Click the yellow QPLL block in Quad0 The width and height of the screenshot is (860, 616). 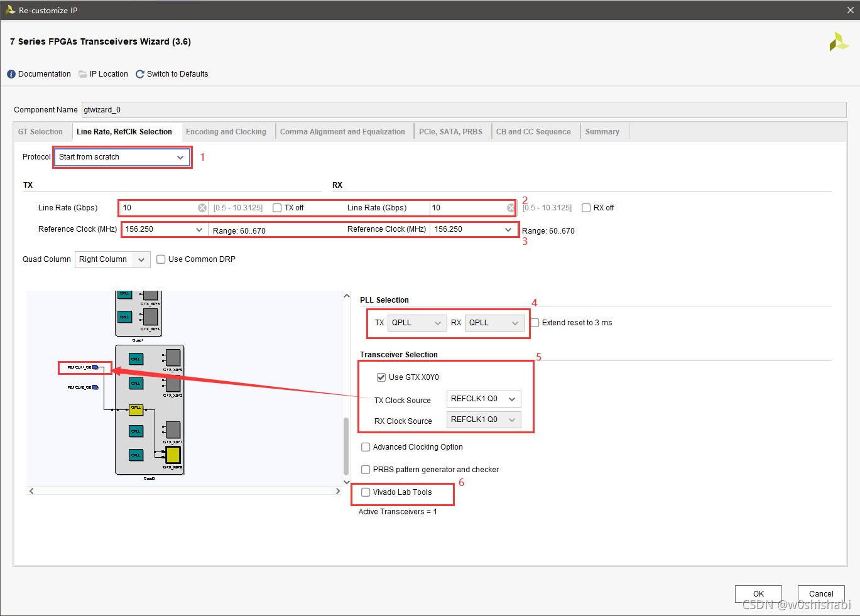point(136,409)
